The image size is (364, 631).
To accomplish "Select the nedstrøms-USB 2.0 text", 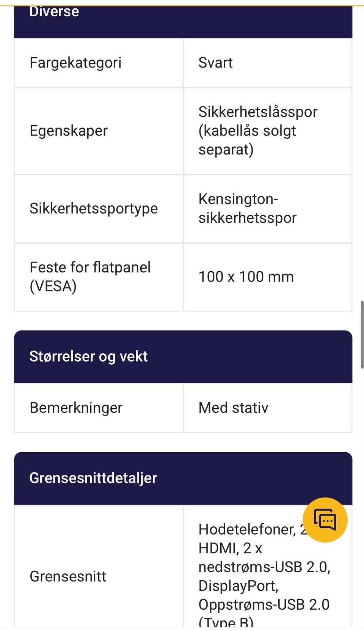I will [264, 567].
